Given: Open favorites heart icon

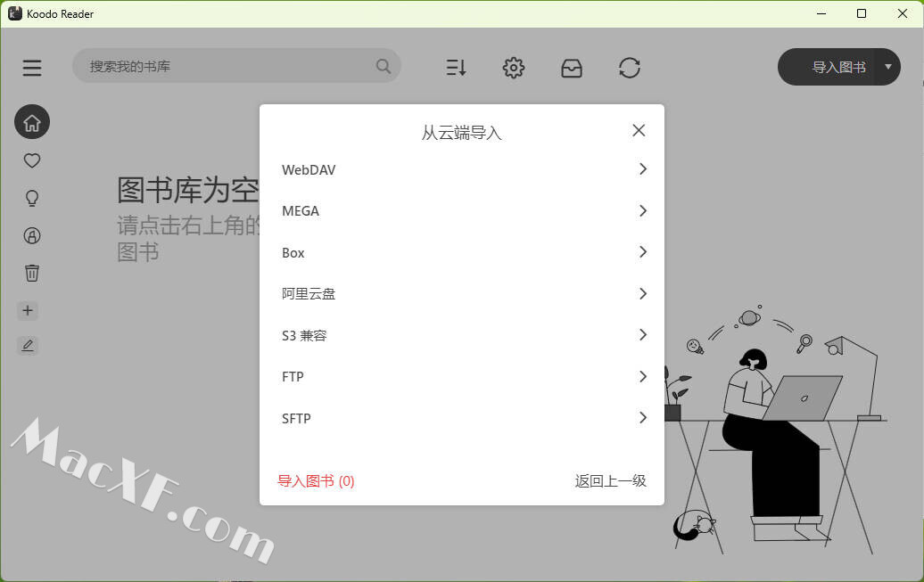Looking at the screenshot, I should tap(32, 160).
